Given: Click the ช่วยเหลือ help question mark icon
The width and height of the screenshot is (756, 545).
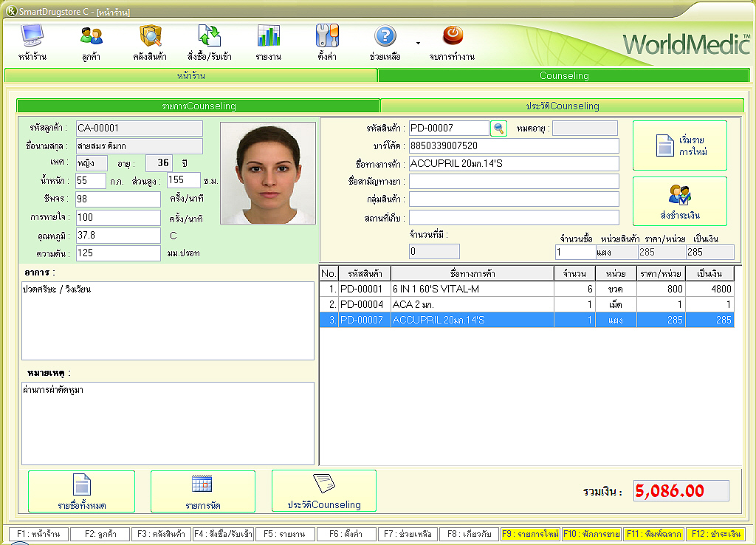Looking at the screenshot, I should tap(385, 36).
